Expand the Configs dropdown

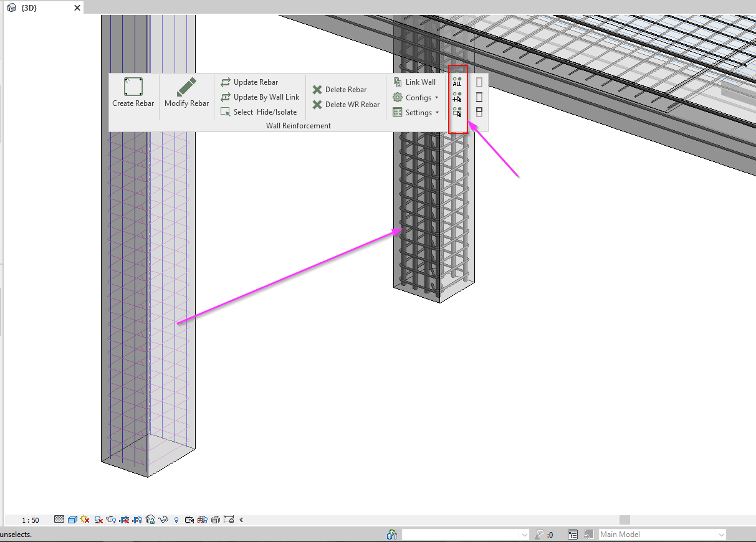[x=416, y=97]
